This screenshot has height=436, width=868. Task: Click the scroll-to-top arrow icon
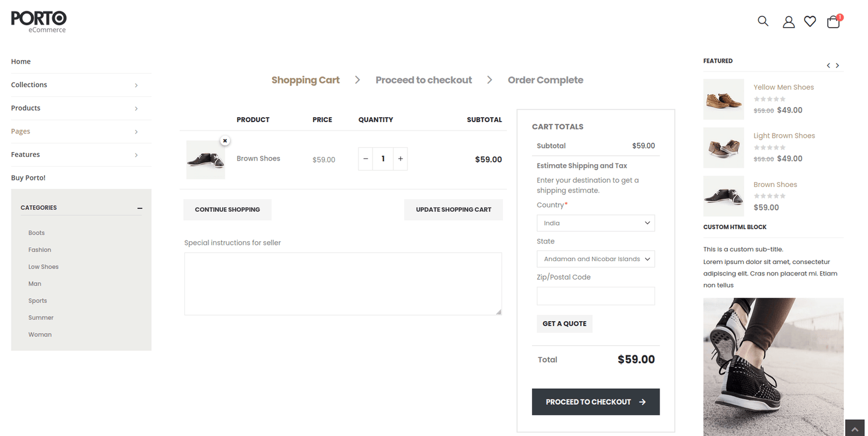coord(855,428)
